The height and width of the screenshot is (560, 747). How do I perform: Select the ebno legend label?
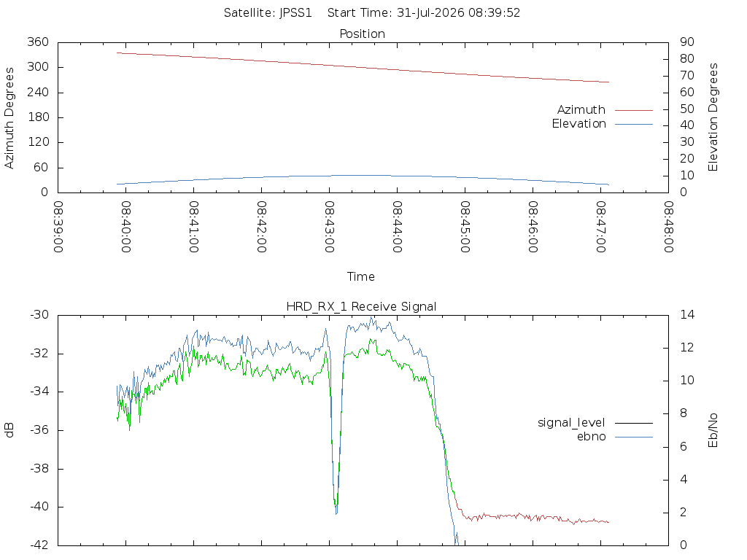pyautogui.click(x=591, y=437)
